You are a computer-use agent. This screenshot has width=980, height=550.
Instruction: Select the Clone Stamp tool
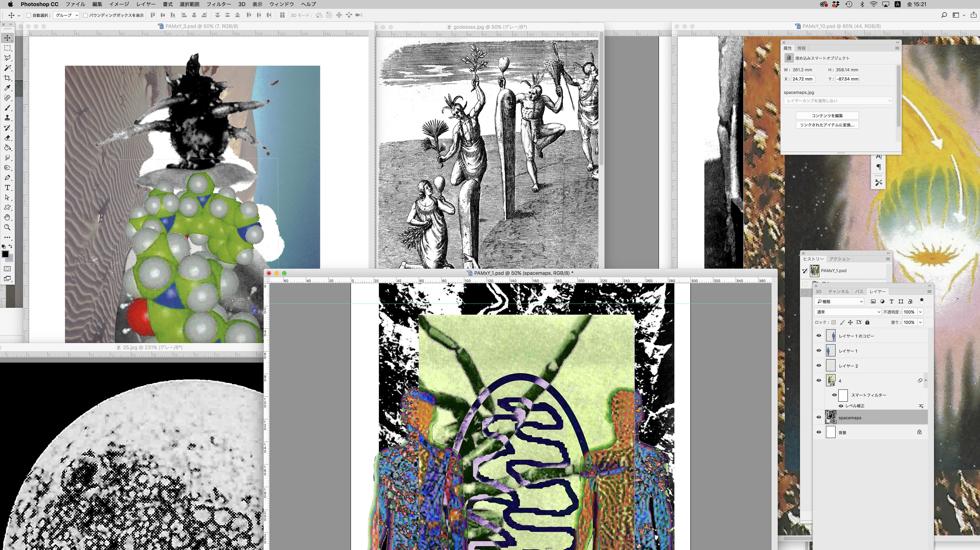point(7,118)
